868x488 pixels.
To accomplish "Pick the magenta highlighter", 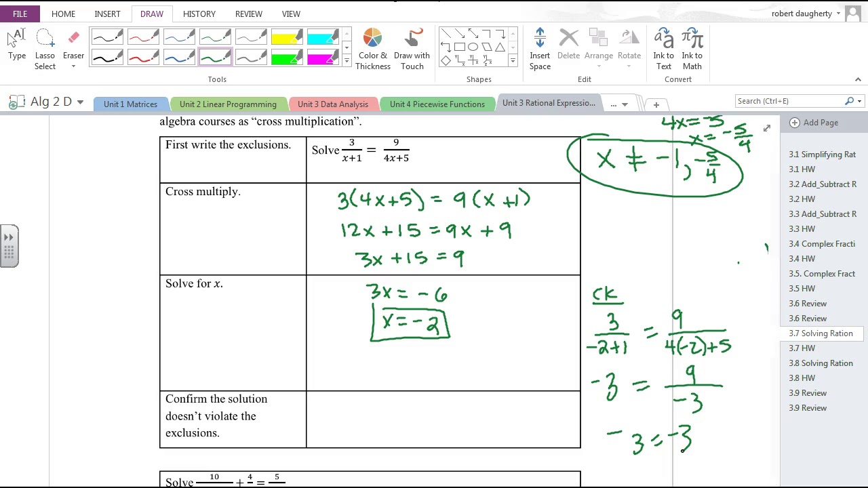I will click(323, 58).
